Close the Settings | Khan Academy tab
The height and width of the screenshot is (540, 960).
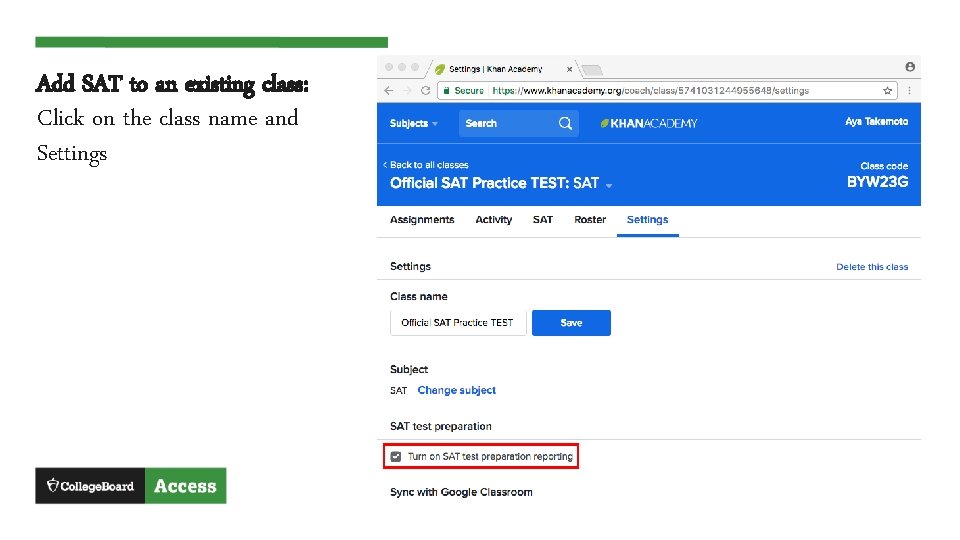point(569,69)
